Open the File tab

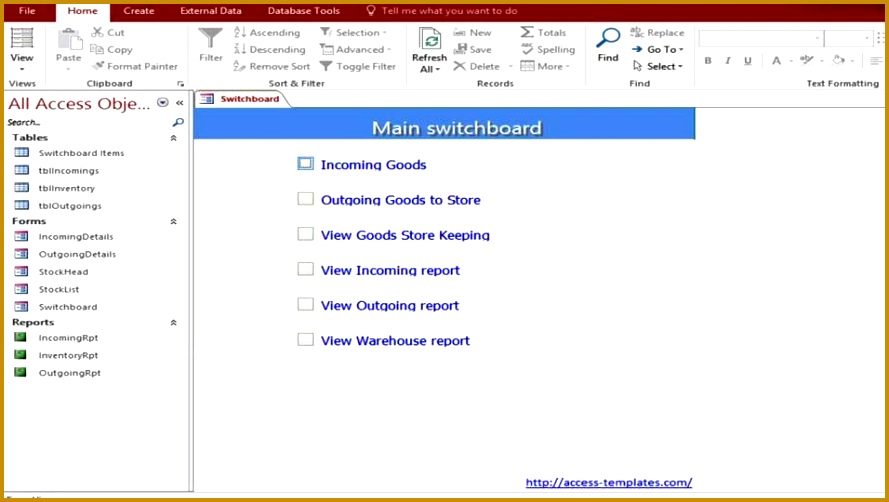coord(27,11)
